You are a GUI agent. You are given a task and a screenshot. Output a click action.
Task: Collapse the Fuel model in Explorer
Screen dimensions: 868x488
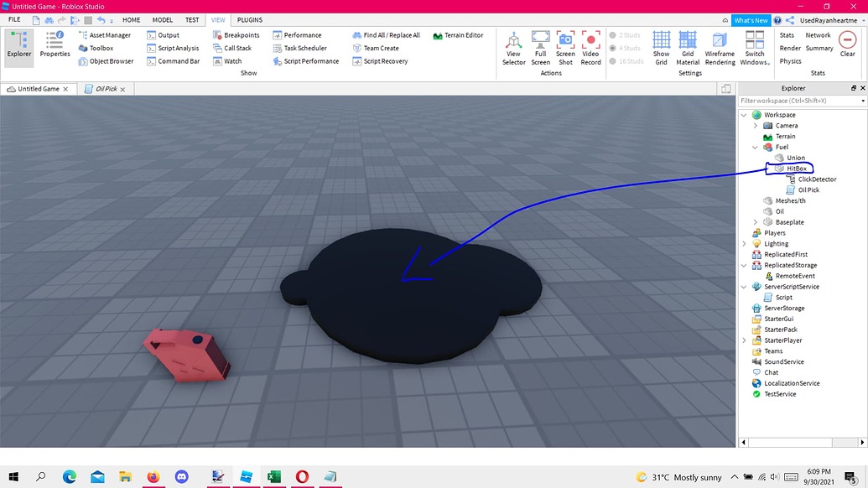(x=755, y=148)
